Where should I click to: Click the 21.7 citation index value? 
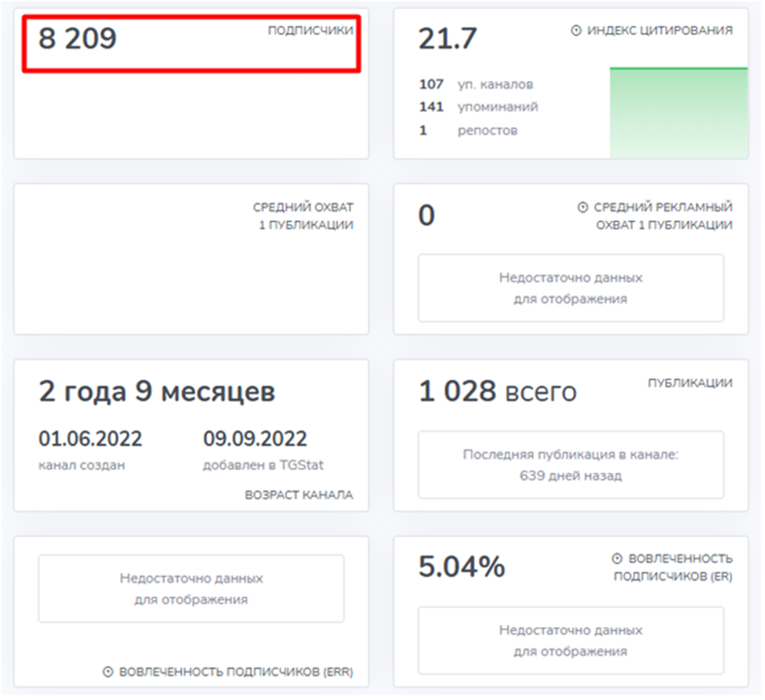(x=448, y=38)
